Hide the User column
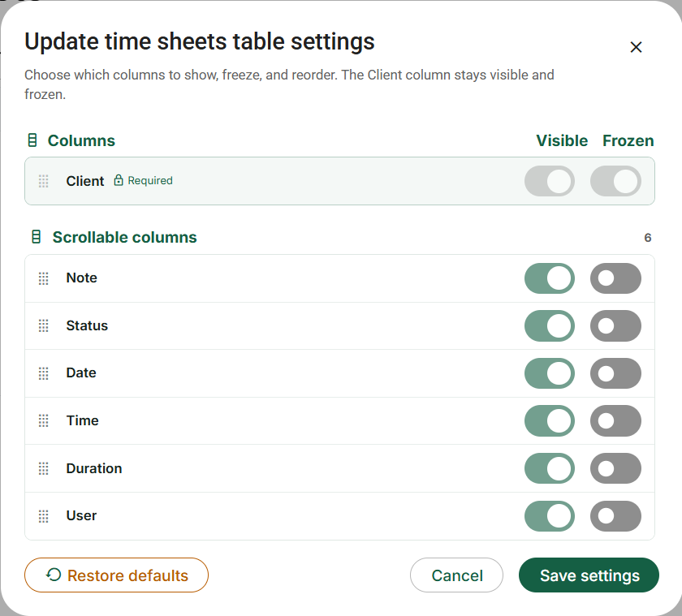This screenshot has width=682, height=616. [x=550, y=516]
